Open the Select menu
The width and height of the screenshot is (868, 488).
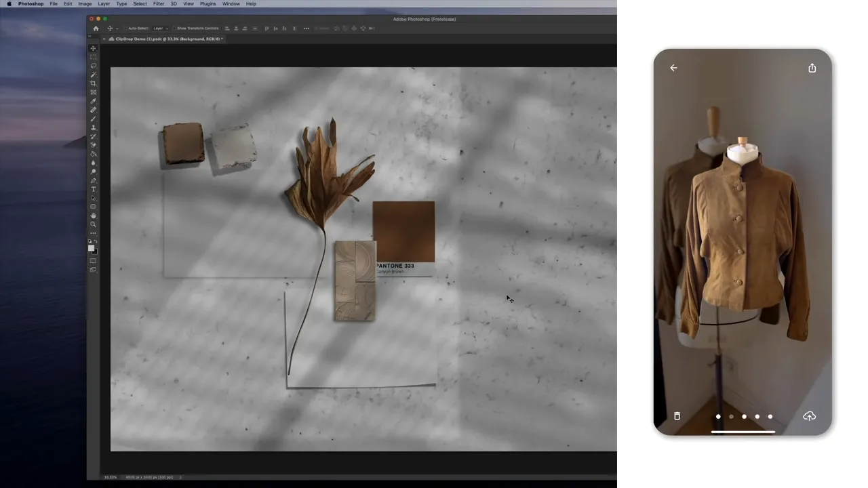point(140,4)
